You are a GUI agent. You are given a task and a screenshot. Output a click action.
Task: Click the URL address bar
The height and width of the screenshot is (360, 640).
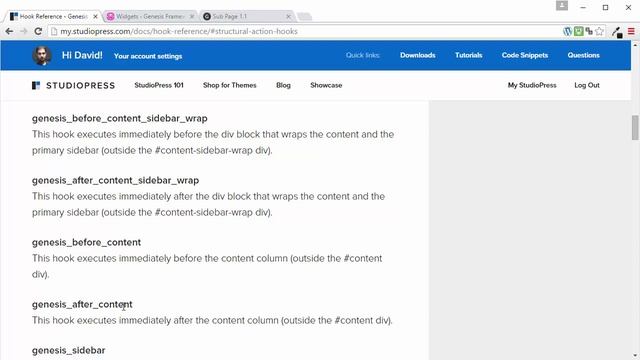coord(306,31)
